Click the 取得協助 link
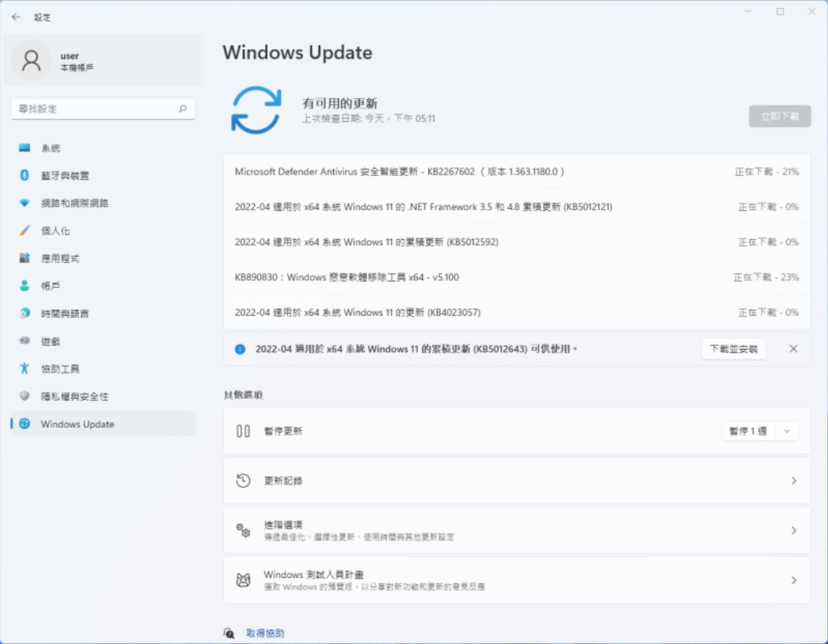Viewport: 828px width, 644px height. 265,633
